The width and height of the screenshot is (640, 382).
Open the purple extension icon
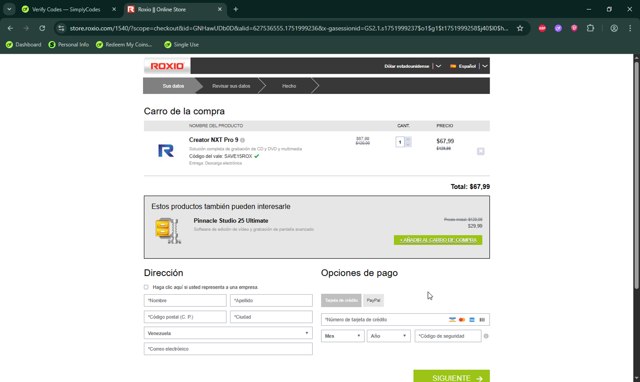point(558,28)
